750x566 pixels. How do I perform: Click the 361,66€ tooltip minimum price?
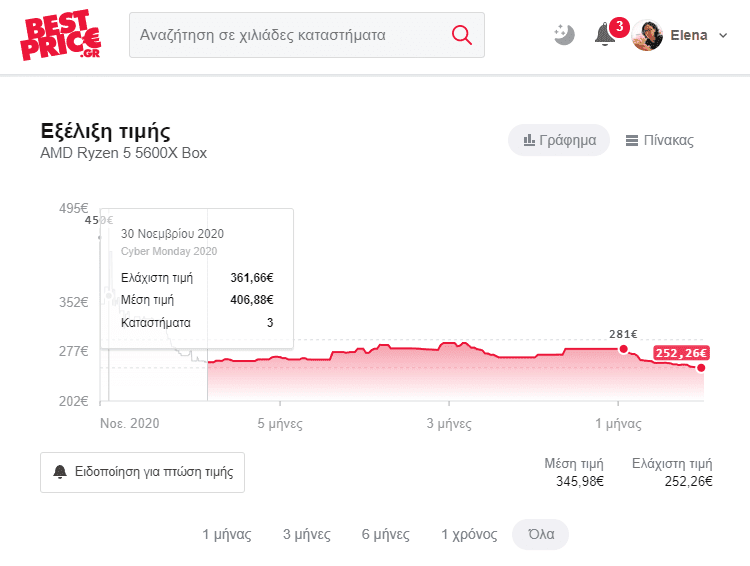(x=252, y=278)
